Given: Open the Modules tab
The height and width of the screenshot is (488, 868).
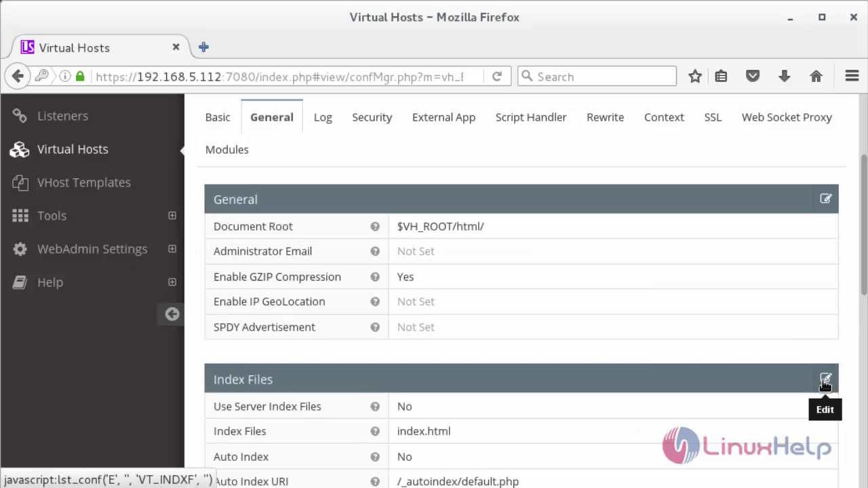Looking at the screenshot, I should [226, 150].
